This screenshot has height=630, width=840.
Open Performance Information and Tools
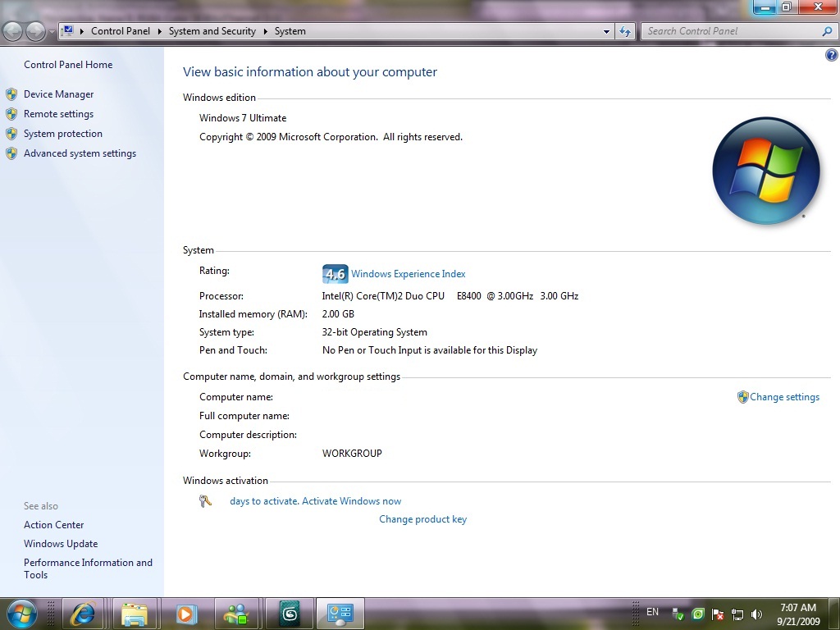click(x=88, y=568)
